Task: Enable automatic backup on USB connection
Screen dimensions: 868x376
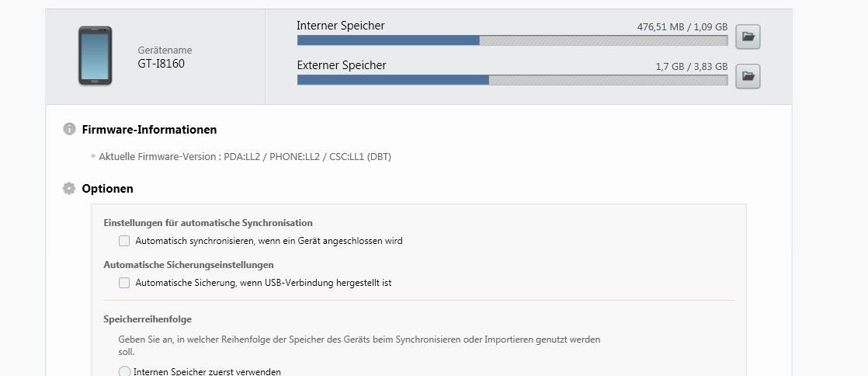Action: 124,283
